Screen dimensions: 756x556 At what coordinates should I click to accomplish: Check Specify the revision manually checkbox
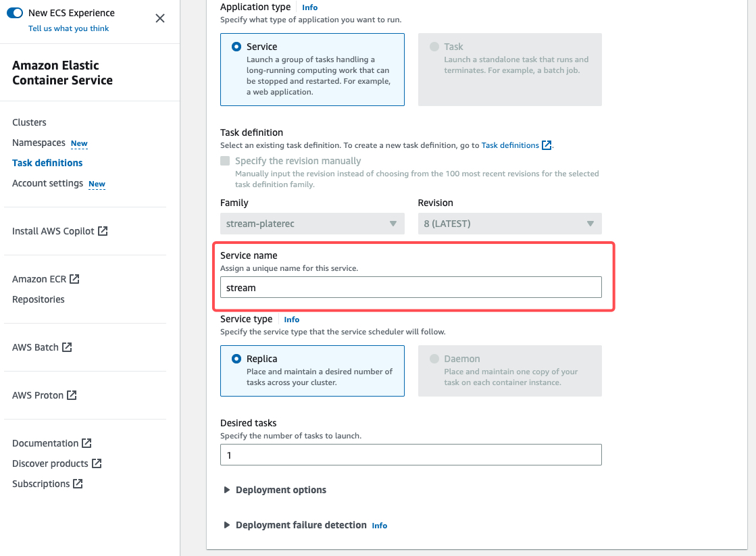(225, 161)
